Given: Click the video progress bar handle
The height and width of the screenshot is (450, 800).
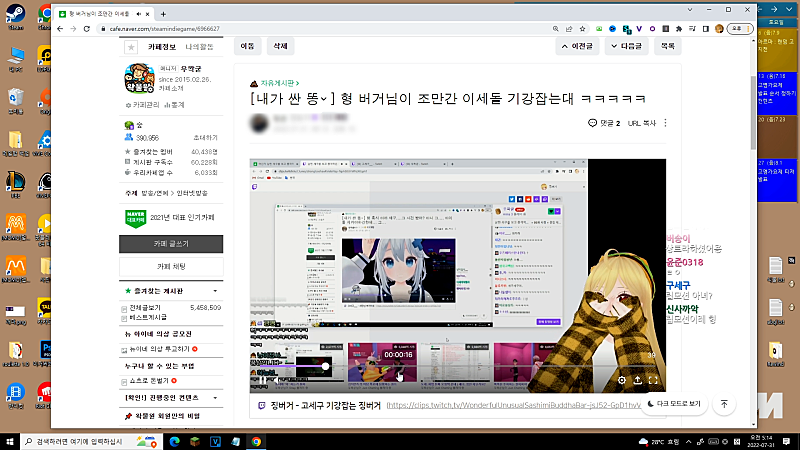Looking at the screenshot, I should tap(325, 366).
